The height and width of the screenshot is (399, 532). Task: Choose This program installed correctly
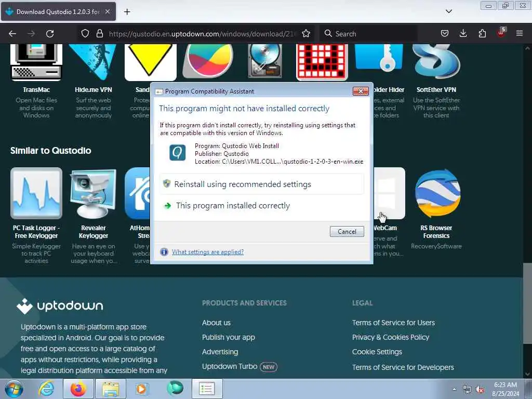[262, 206]
